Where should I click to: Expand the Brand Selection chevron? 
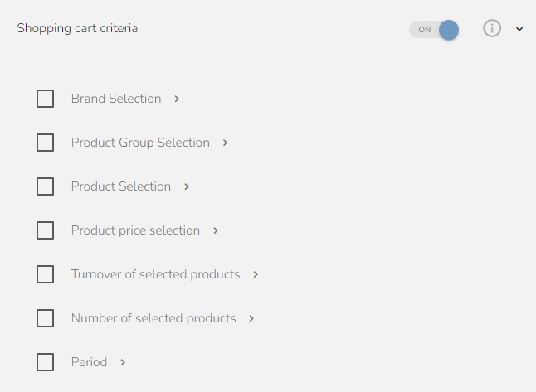(177, 99)
